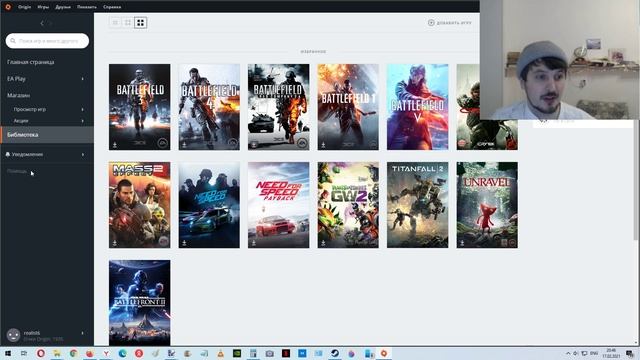Open the Друзья menu

(x=63, y=7)
